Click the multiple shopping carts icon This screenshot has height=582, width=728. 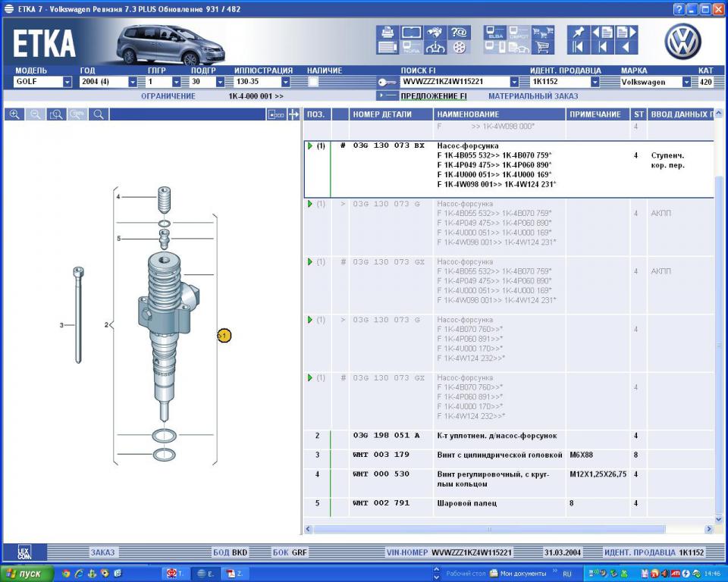pos(543,32)
